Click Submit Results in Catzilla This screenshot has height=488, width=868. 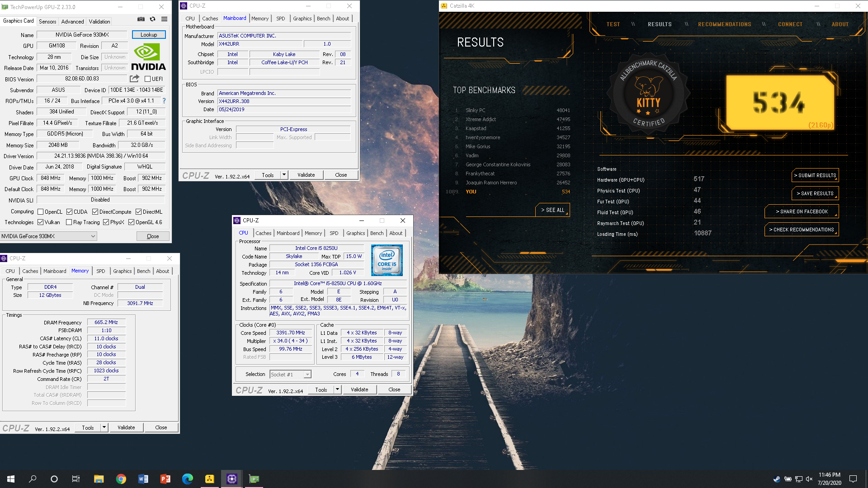[815, 175]
